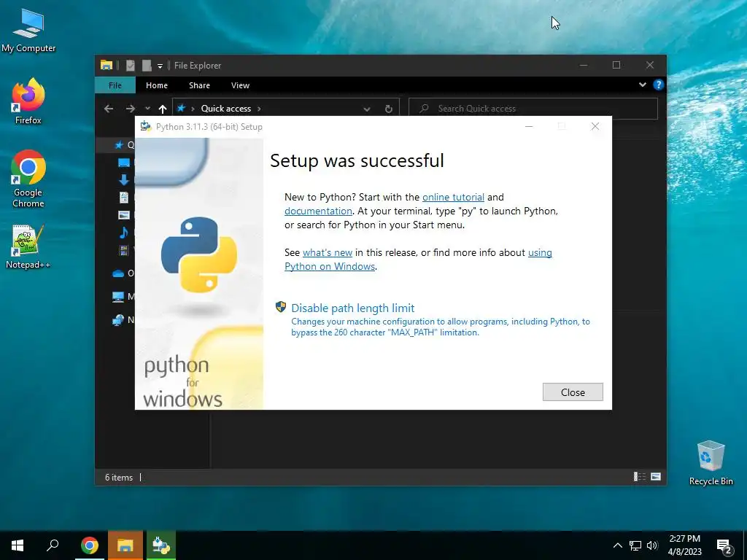This screenshot has height=560, width=747.
Task: Go back in File Explorer
Action: coord(109,109)
